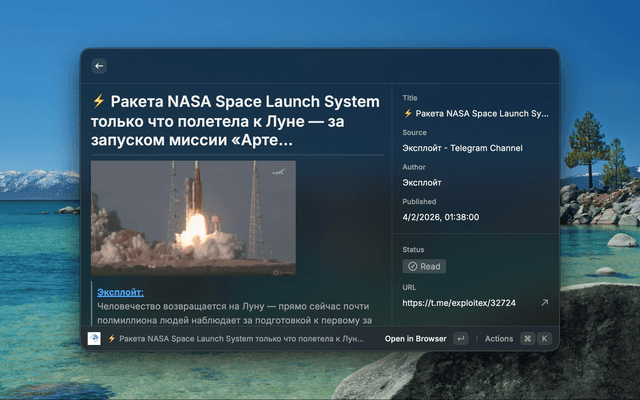Open the Эксплойт: hyperlink in article
The image size is (640, 400).
pos(120,292)
